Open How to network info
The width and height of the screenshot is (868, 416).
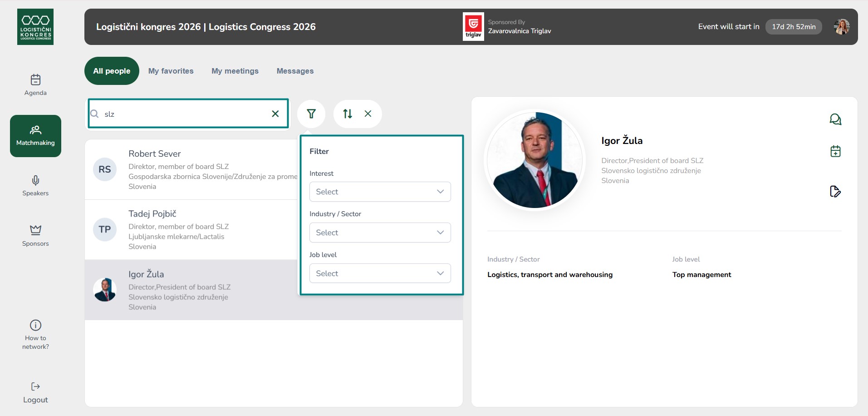35,326
